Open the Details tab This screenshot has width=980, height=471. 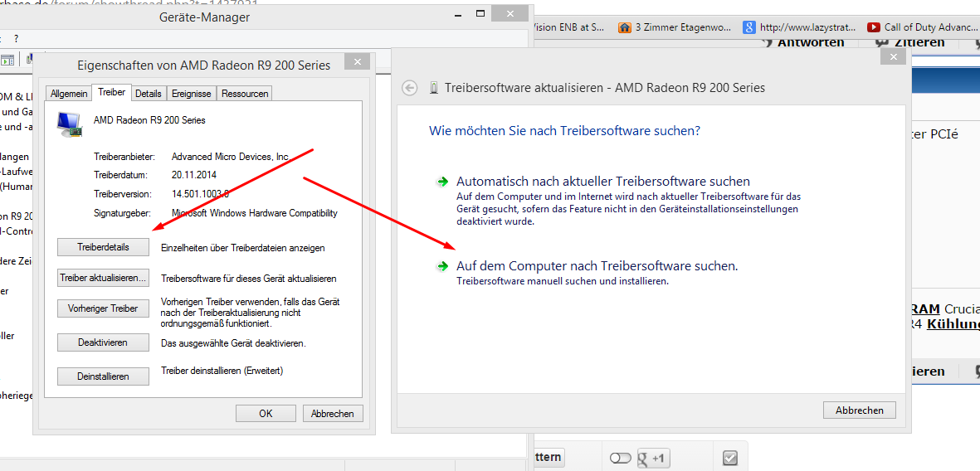pyautogui.click(x=149, y=94)
